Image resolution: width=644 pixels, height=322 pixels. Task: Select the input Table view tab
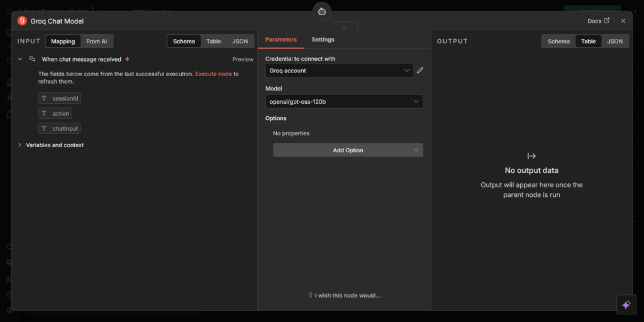[x=214, y=42]
